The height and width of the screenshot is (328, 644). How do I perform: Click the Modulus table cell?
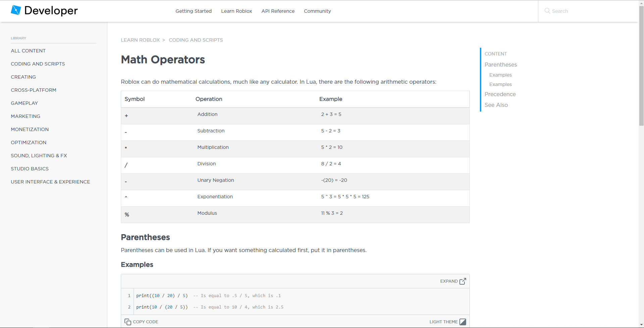[x=207, y=213]
